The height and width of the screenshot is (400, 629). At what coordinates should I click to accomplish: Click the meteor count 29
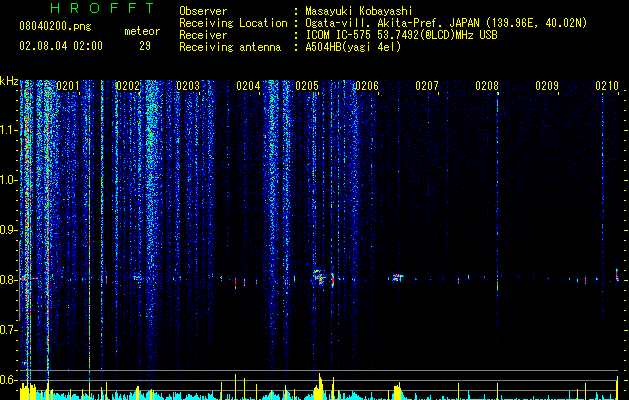click(x=145, y=46)
